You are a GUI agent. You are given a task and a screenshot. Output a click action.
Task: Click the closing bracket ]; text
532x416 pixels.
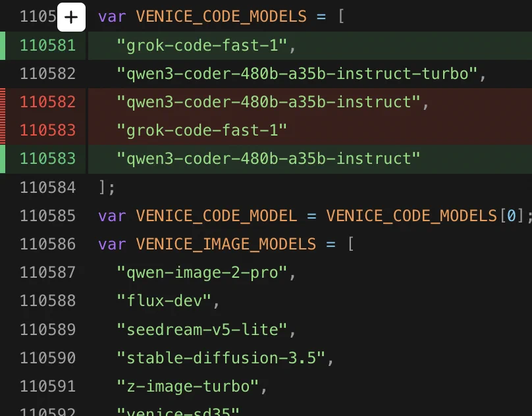point(107,188)
